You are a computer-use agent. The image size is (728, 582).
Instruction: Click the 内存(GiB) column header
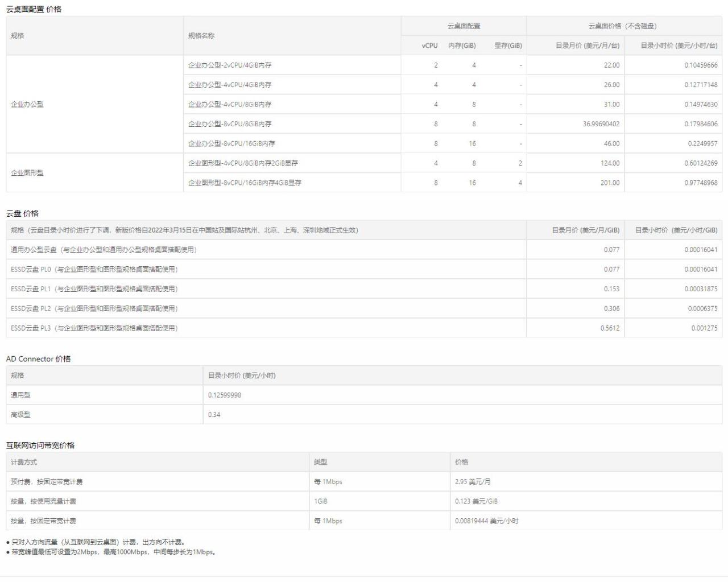pyautogui.click(x=462, y=46)
